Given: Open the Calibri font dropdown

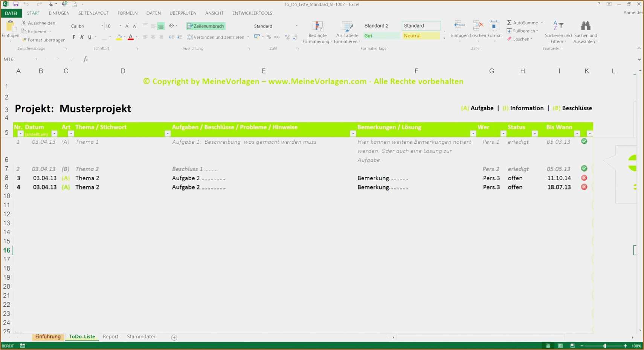Looking at the screenshot, I should [102, 26].
